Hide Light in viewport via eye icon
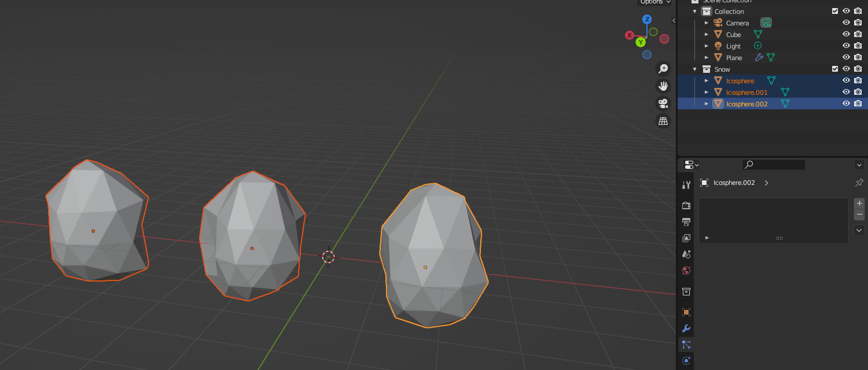The height and width of the screenshot is (370, 868). pyautogui.click(x=846, y=46)
